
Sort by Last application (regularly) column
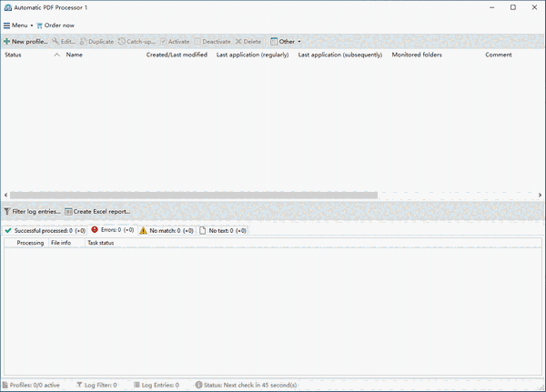pos(252,55)
